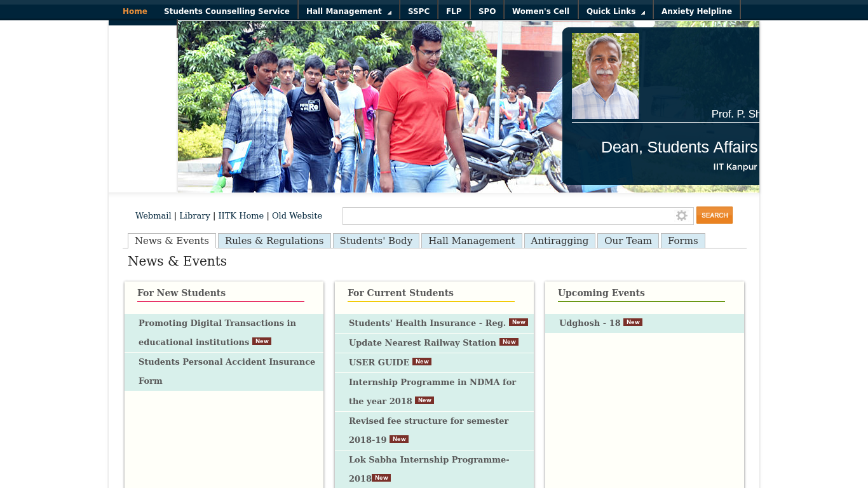Open the search settings gear icon
868x488 pixels.
pyautogui.click(x=682, y=215)
